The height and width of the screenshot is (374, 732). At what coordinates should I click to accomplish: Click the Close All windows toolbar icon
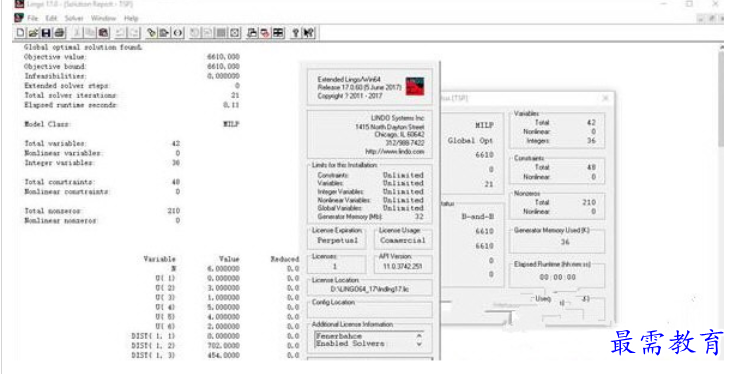[265, 33]
